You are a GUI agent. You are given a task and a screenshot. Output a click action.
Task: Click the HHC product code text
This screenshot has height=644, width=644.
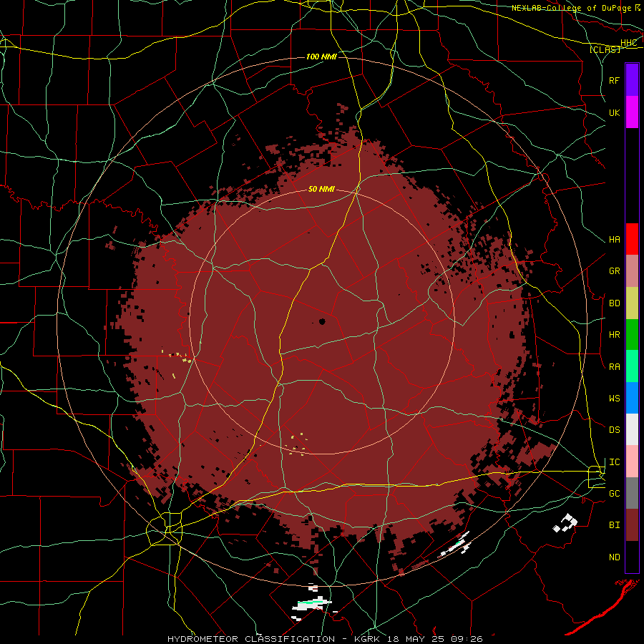coord(628,43)
